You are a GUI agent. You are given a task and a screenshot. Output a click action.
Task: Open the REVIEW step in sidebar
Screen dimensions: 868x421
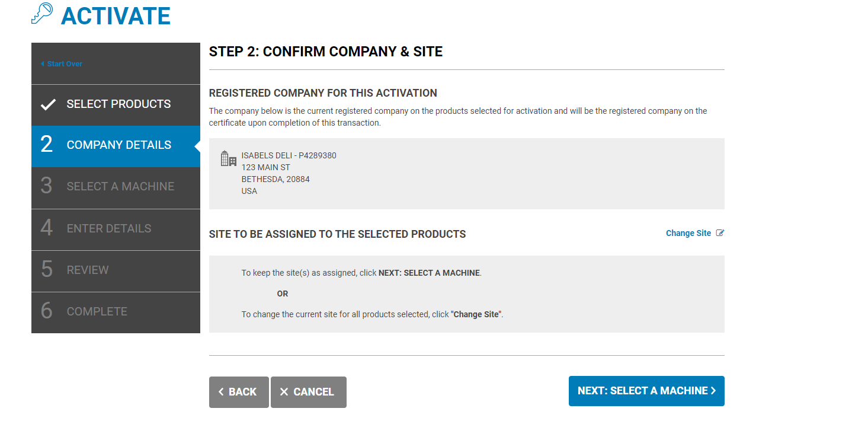(116, 270)
